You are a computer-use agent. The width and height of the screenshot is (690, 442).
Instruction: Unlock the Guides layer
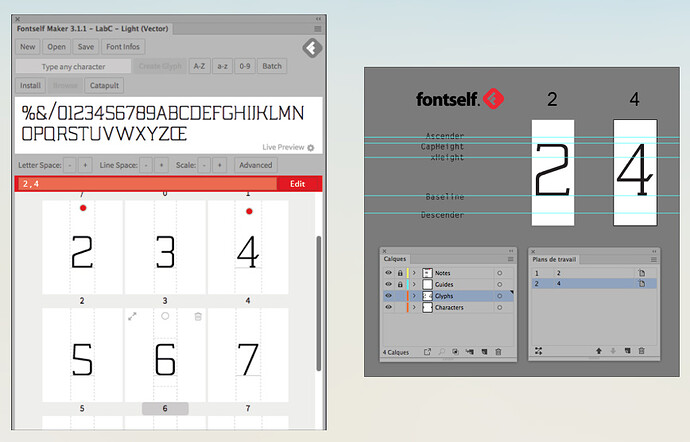(x=400, y=284)
